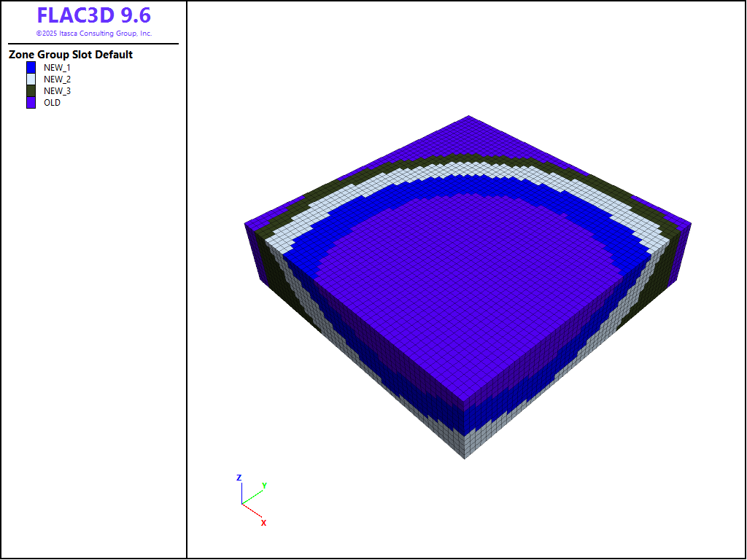
Task: Select the 'Zone Group Slot Default' legend heading
Action: [71, 55]
